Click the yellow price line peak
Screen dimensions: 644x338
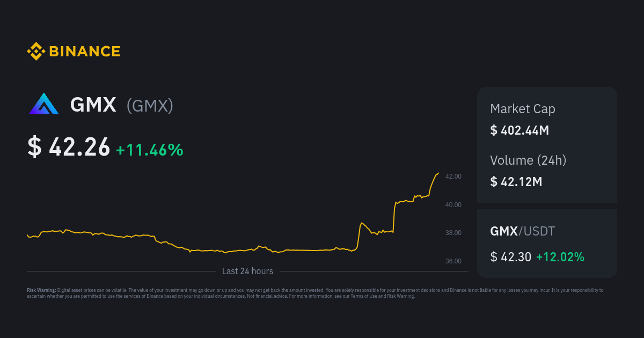click(438, 173)
